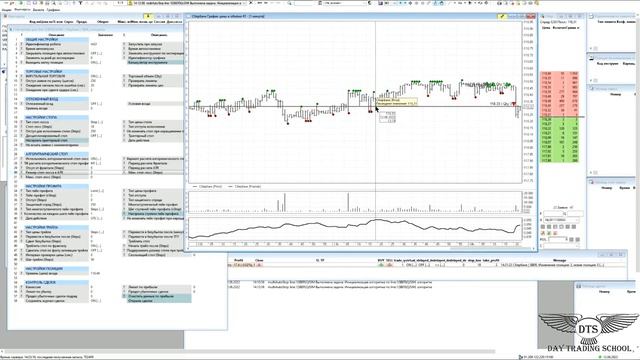Select the ОБЩИЕ НАСТРОЙКИ section header
640x360 pixels.
click(x=56, y=40)
